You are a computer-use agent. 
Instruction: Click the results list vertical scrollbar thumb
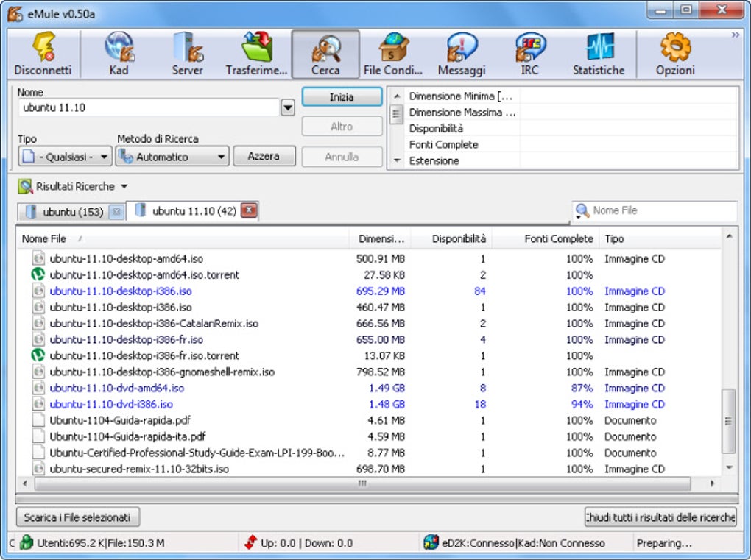pos(728,421)
